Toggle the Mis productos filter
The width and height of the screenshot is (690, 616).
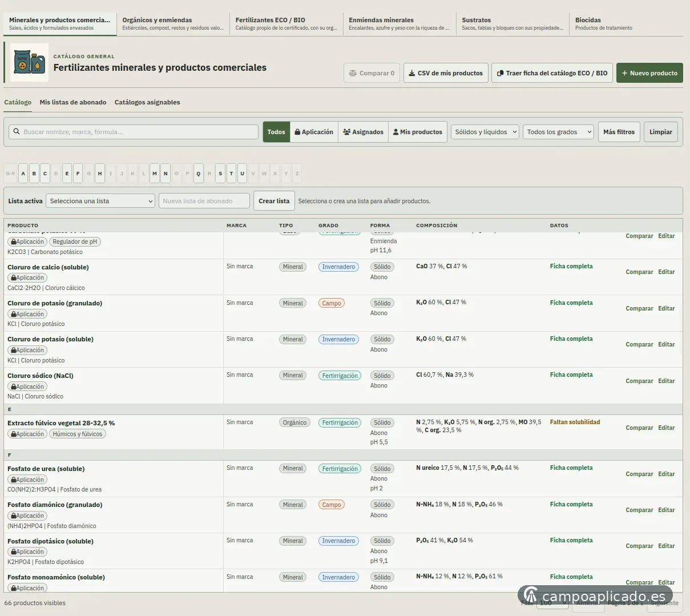click(x=418, y=132)
